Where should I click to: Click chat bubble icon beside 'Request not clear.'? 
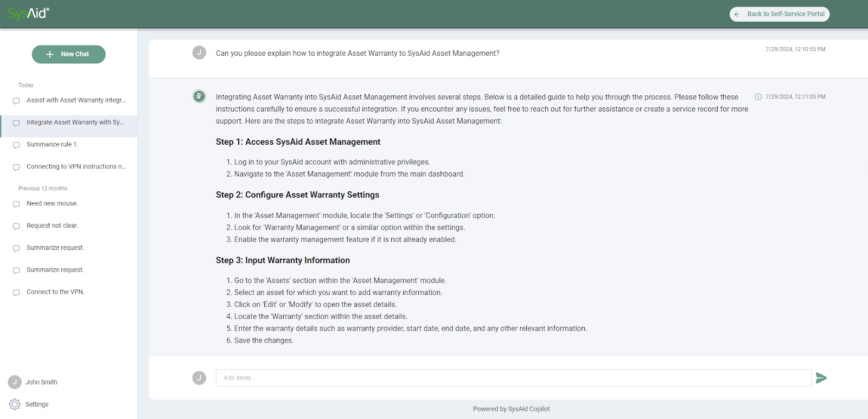(x=16, y=227)
